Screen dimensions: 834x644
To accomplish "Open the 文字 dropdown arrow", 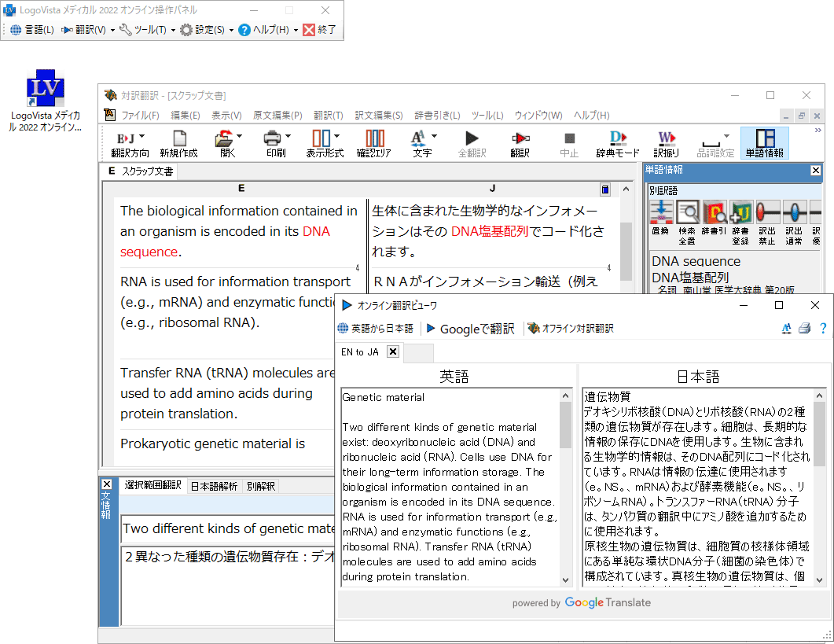I will pyautogui.click(x=434, y=136).
